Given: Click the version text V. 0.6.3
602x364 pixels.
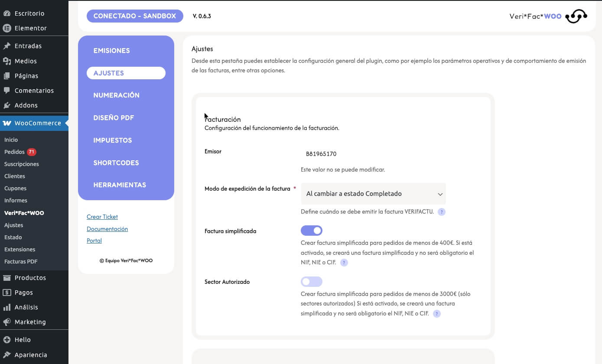Looking at the screenshot, I should [202, 16].
